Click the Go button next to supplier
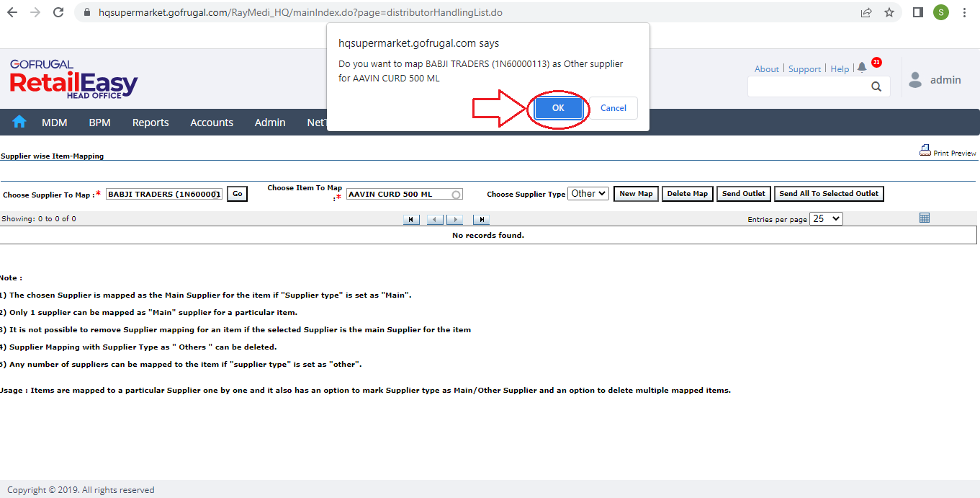Image resolution: width=980 pixels, height=498 pixels. pos(238,194)
